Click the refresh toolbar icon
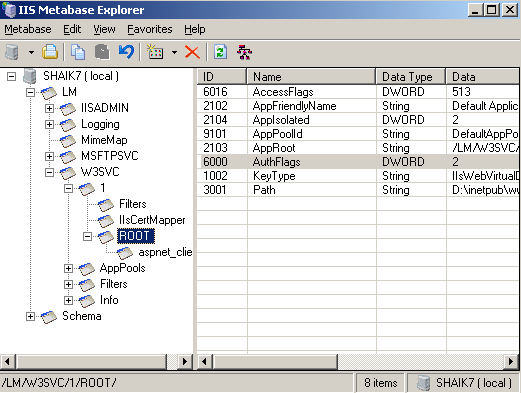521x393 pixels. pos(220,52)
